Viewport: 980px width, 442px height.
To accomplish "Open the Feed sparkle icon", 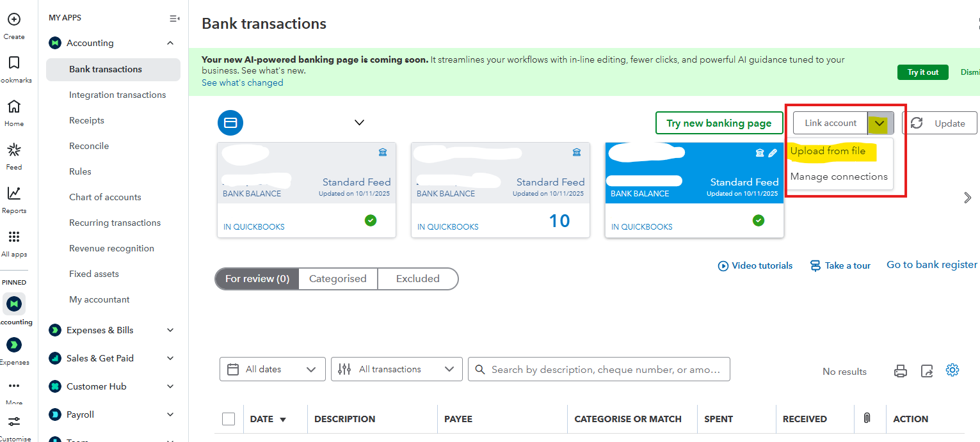I will [x=13, y=150].
